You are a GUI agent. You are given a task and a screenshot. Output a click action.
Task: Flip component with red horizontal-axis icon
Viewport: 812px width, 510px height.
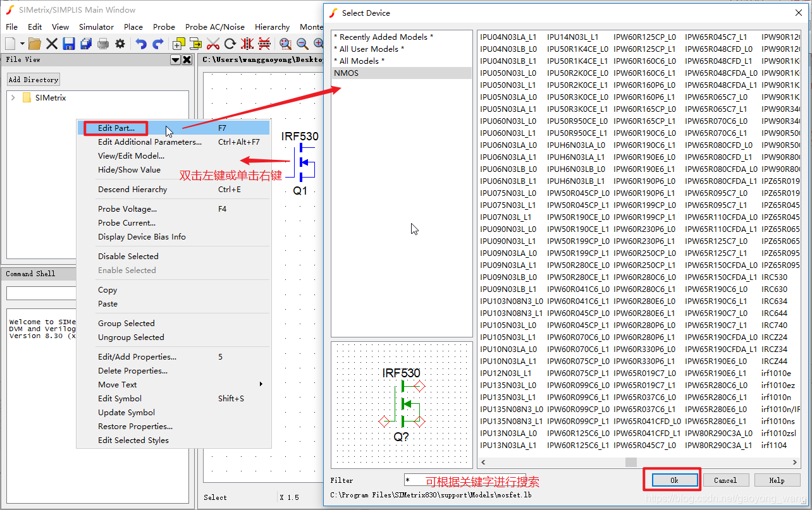point(264,44)
